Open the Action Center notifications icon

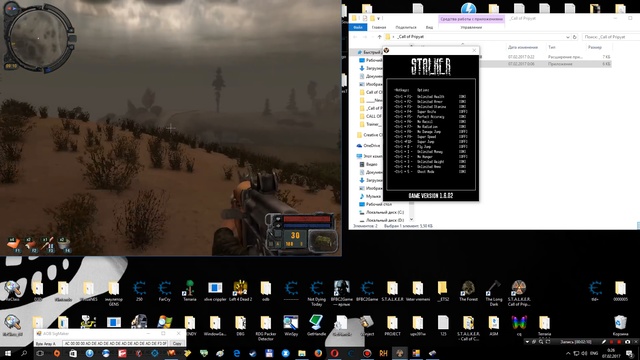(630, 353)
